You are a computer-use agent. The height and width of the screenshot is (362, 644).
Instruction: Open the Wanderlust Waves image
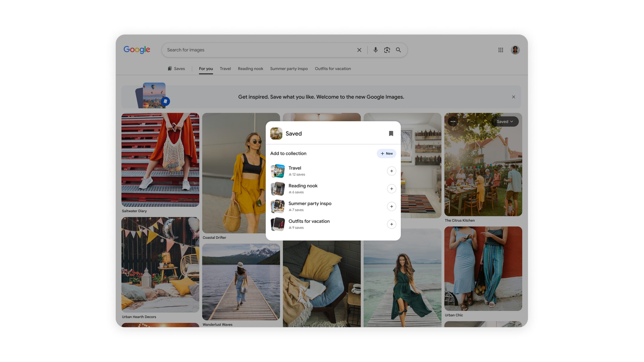tap(241, 282)
